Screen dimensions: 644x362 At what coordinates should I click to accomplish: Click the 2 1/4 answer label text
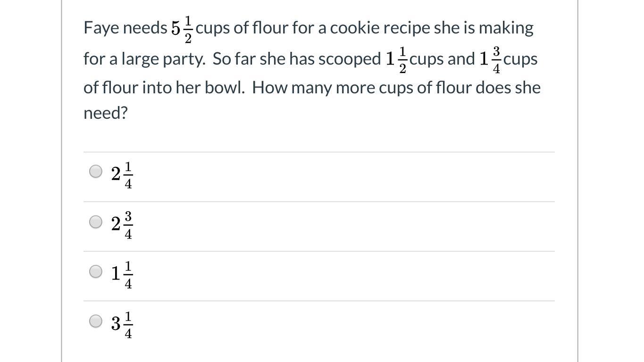pos(122,175)
